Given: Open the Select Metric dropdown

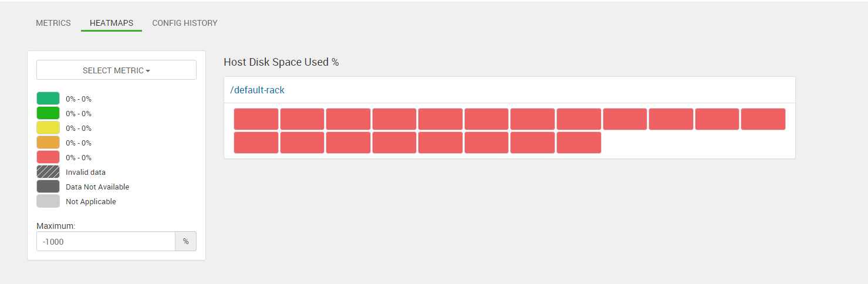Looking at the screenshot, I should pyautogui.click(x=116, y=70).
